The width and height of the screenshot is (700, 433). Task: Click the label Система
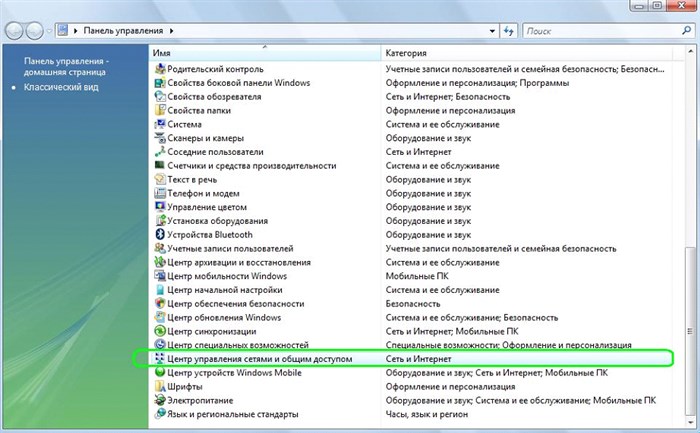(184, 124)
